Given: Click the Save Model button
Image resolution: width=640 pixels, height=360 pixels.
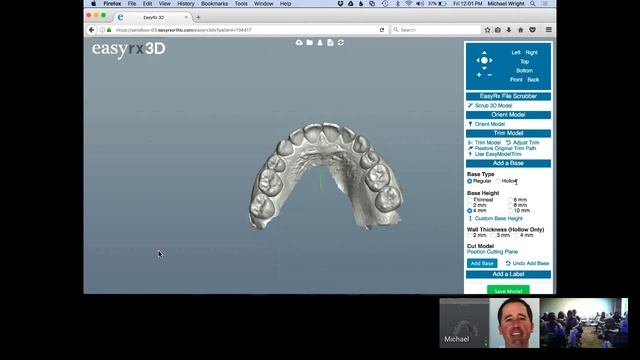Looking at the screenshot, I should 508,290.
